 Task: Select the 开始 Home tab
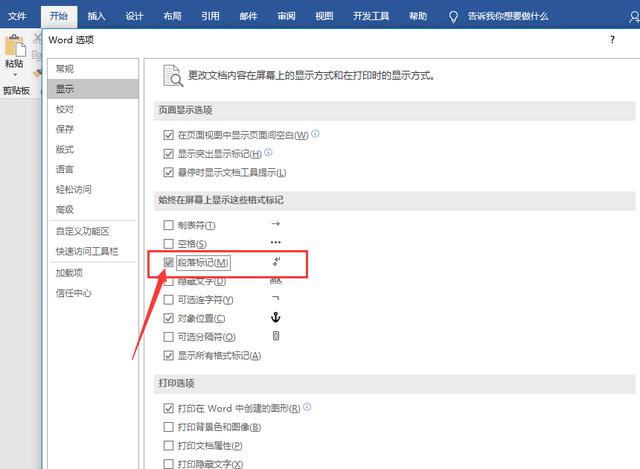point(58,16)
